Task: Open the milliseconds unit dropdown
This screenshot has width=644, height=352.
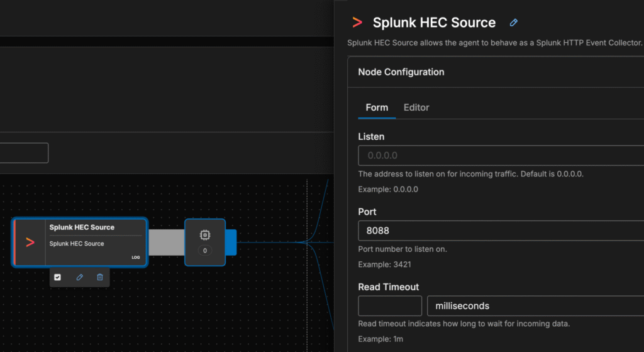Action: coord(535,306)
